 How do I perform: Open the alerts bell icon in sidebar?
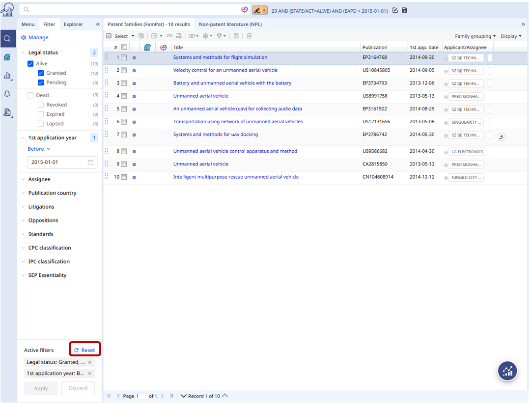coord(7,94)
